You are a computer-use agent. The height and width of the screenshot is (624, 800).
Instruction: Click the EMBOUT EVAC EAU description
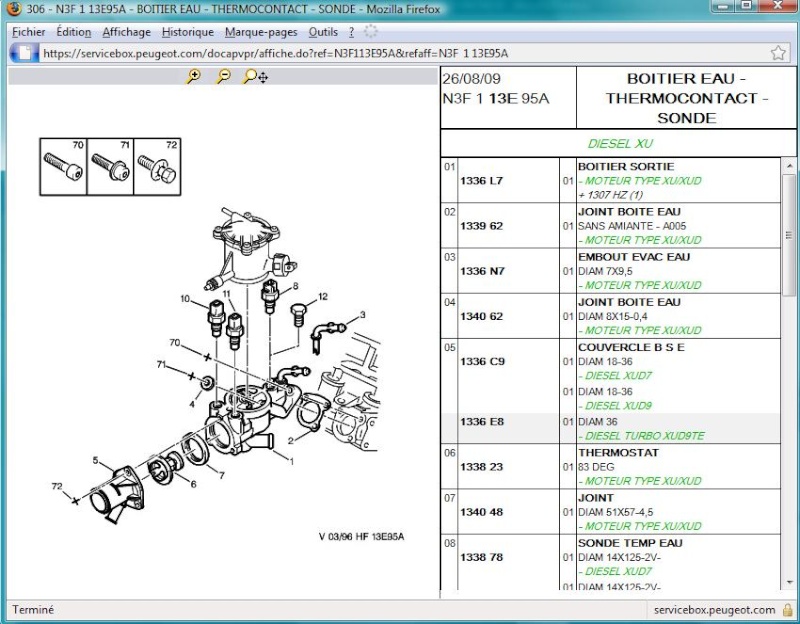tap(634, 257)
